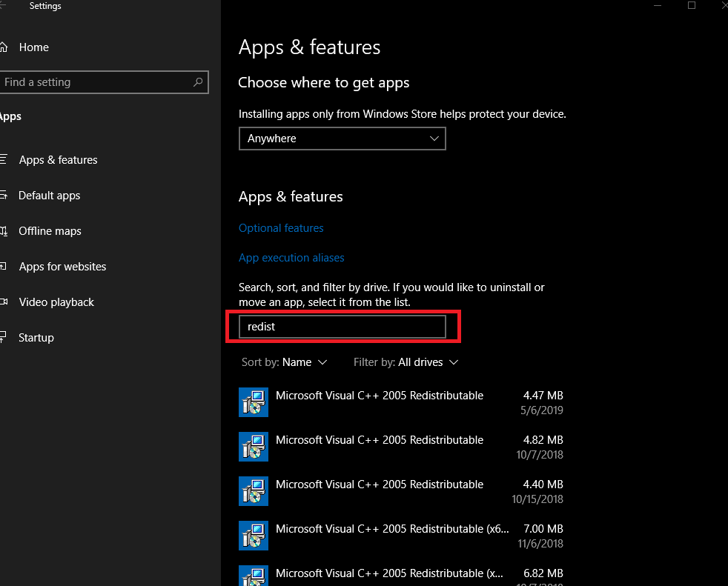
Task: Follow the App execution aliases link
Action: click(x=291, y=258)
